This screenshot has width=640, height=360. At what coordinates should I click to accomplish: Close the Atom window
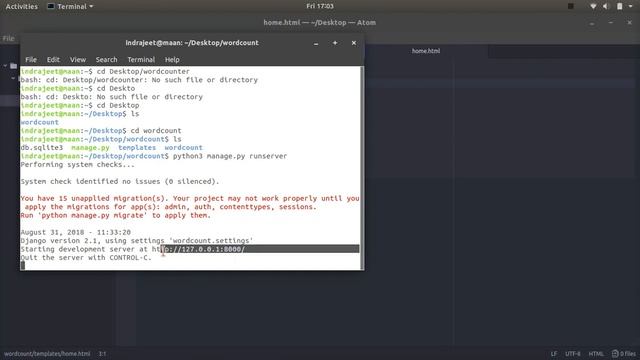click(x=629, y=22)
